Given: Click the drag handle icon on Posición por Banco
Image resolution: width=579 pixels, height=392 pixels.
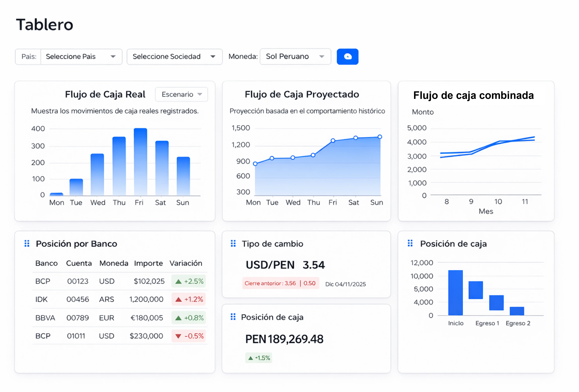Looking at the screenshot, I should (27, 243).
